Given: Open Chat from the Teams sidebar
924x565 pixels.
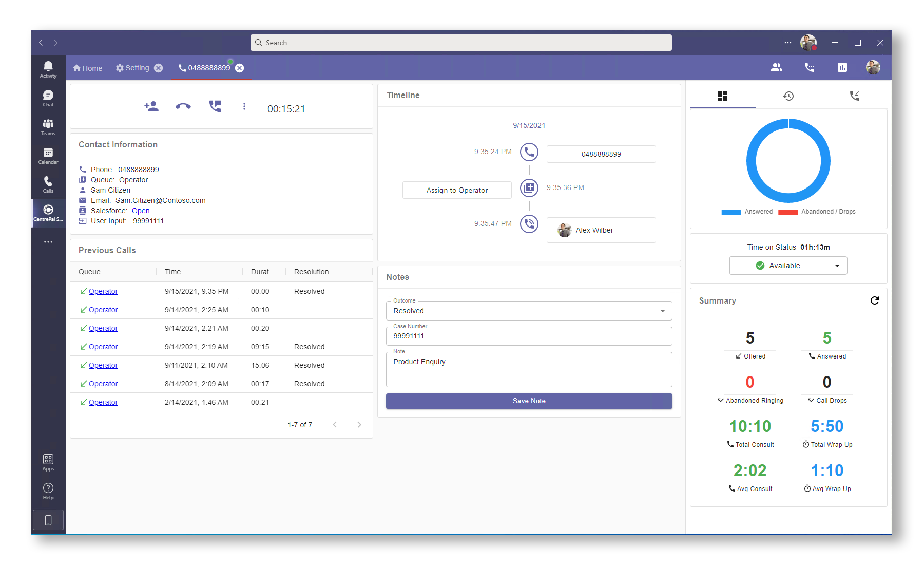Looking at the screenshot, I should [48, 98].
